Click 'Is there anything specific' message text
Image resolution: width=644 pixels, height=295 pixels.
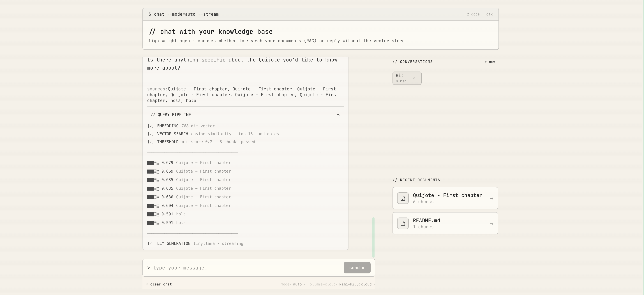pos(242,64)
